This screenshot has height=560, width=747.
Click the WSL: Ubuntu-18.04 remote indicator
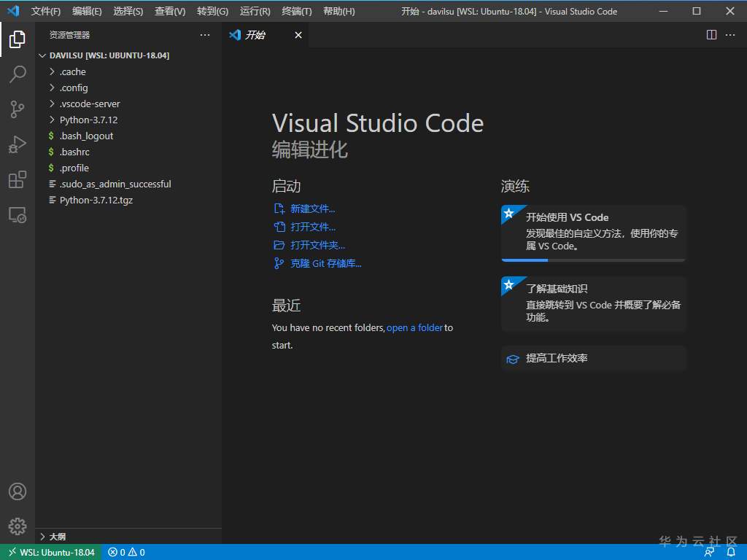click(50, 552)
